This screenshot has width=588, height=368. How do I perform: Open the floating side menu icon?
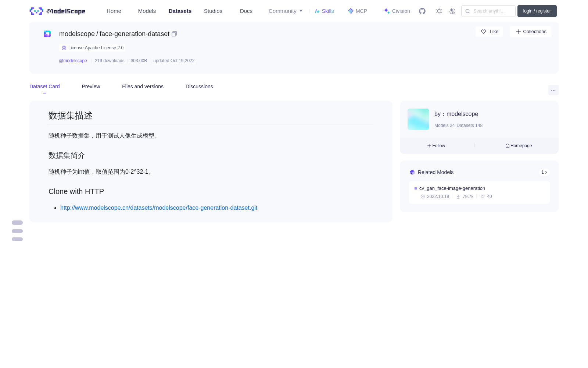17,231
